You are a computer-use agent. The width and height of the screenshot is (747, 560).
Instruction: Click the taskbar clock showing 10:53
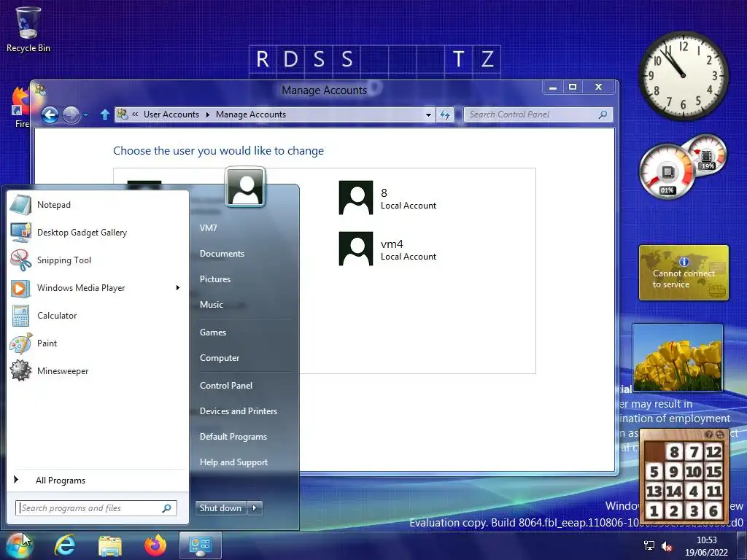pyautogui.click(x=706, y=546)
